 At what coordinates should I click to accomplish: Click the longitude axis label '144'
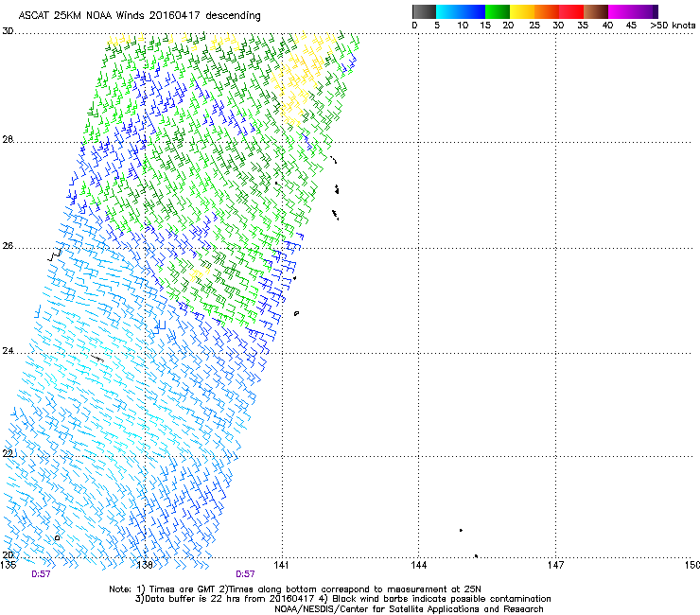419,565
